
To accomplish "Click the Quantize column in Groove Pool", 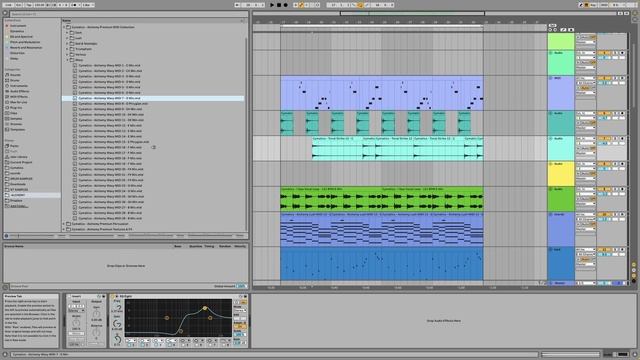I will click(x=196, y=247).
